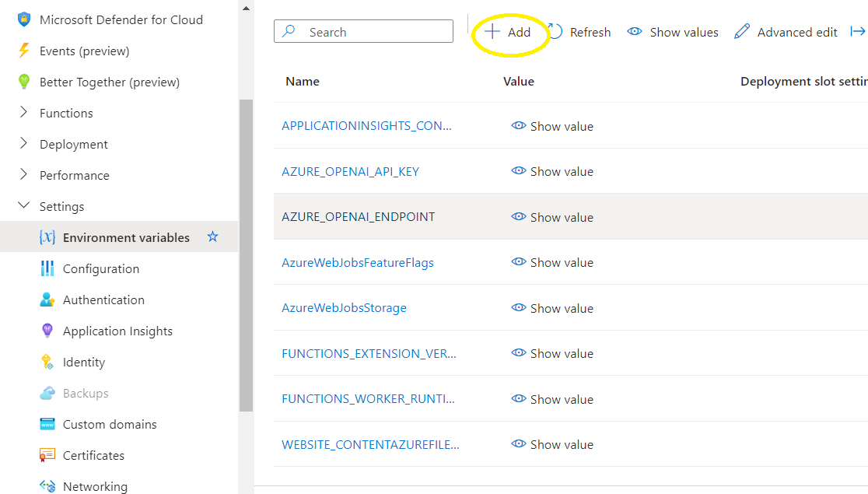Select Microsoft Defender for Cloud shield icon
The height and width of the screenshot is (494, 868).
[x=23, y=19]
